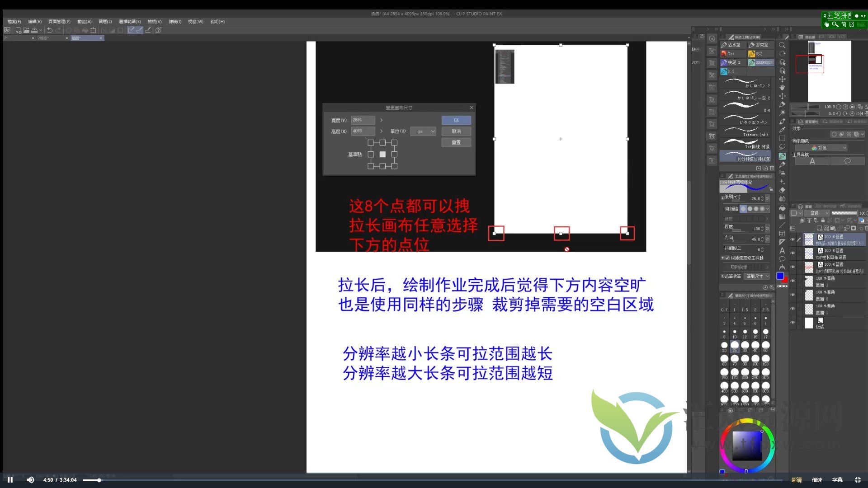
Task: Click the rectangular Selection marquee tool
Action: coord(782,139)
